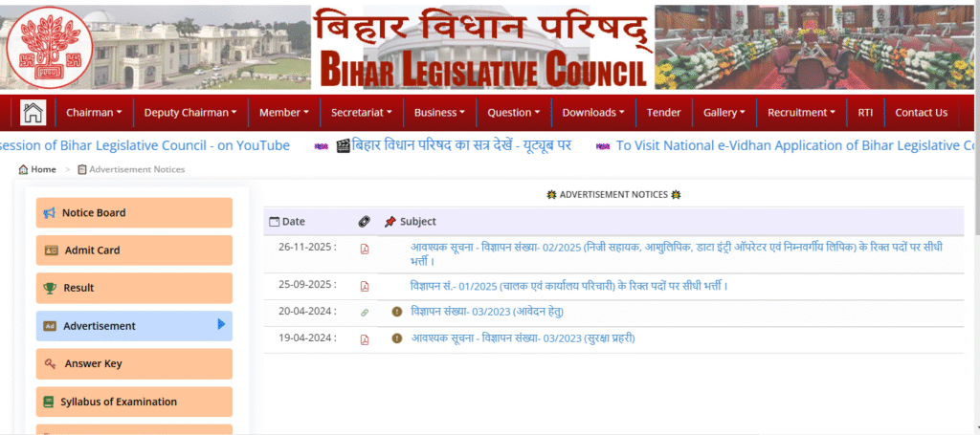The width and height of the screenshot is (980, 435).
Task: Click the trophy icon on Result
Action: click(50, 289)
